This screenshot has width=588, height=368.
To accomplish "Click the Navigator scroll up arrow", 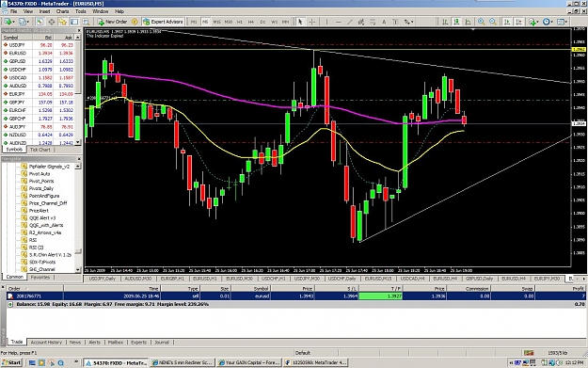I will pos(78,166).
